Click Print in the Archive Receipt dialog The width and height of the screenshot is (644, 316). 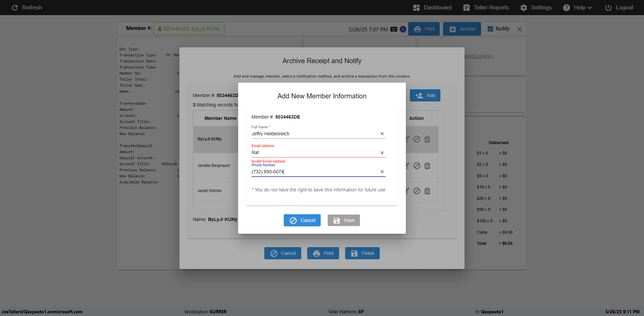click(323, 253)
